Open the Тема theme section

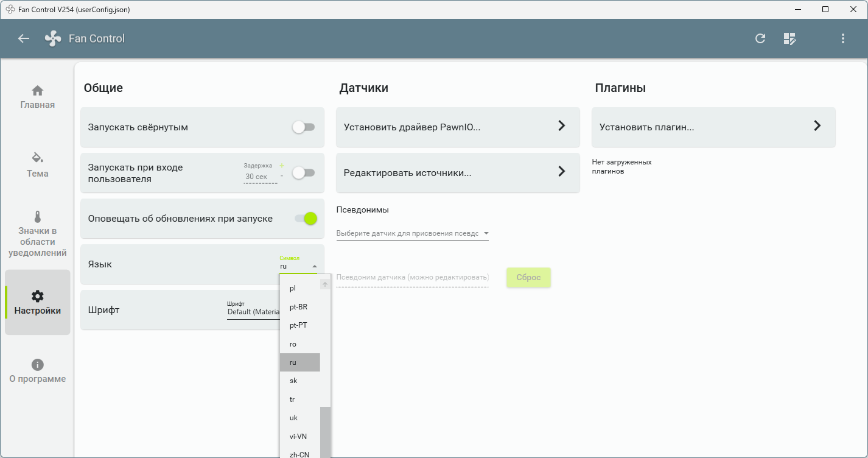pos(38,166)
